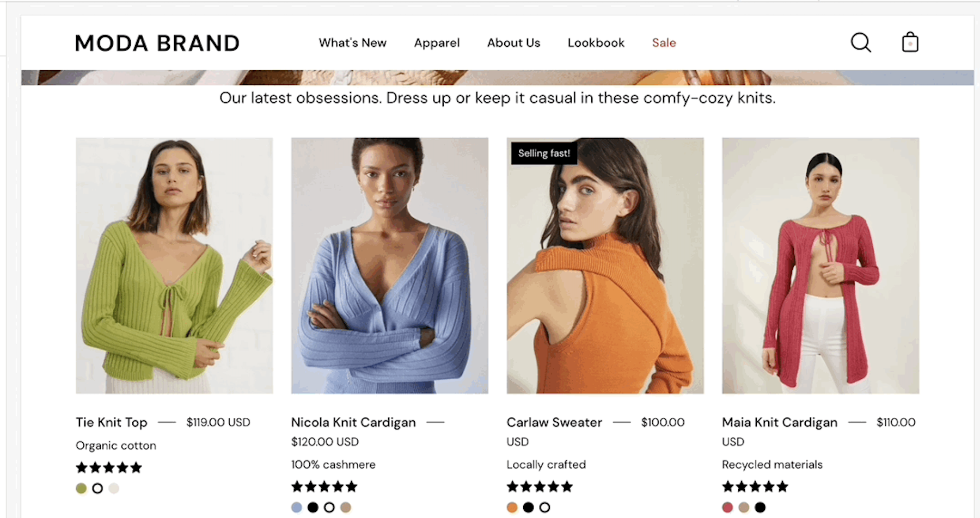
Task: Choose blue swatch for Nicola Knit Cardigan
Action: click(x=297, y=507)
